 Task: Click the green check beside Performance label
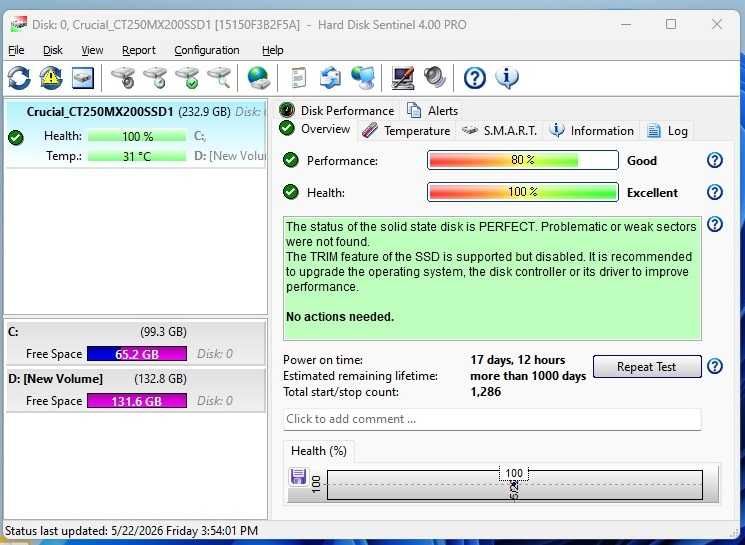291,160
